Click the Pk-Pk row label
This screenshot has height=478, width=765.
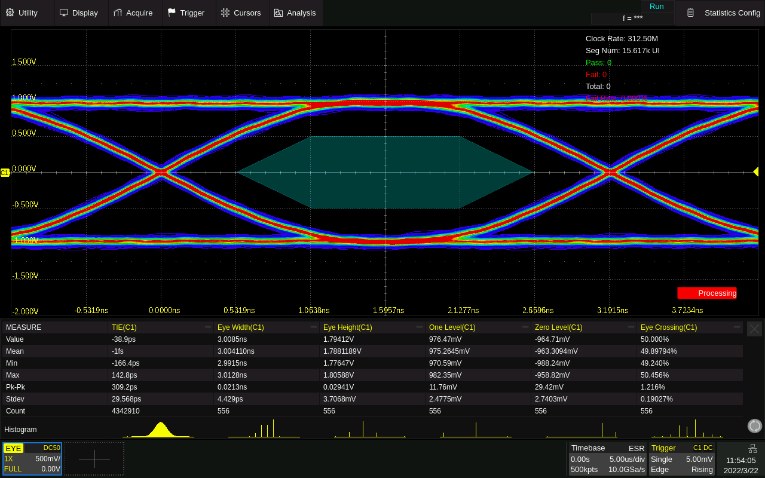pyautogui.click(x=15, y=387)
